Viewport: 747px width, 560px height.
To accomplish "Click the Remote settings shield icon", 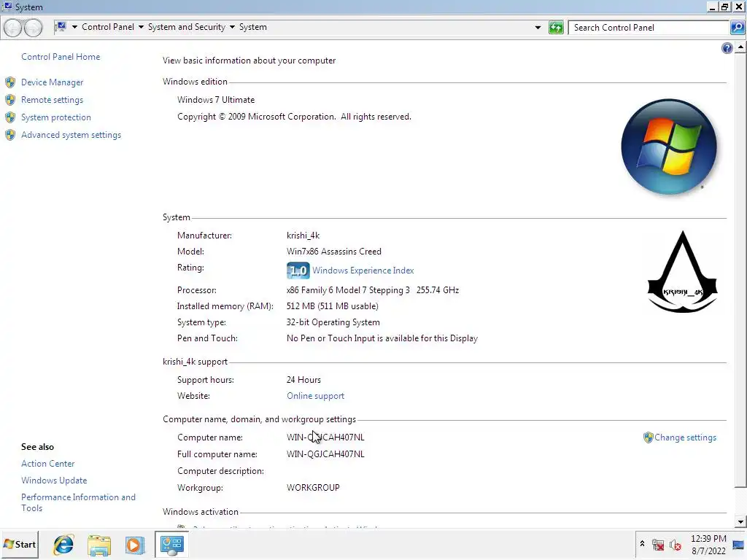I will [10, 100].
